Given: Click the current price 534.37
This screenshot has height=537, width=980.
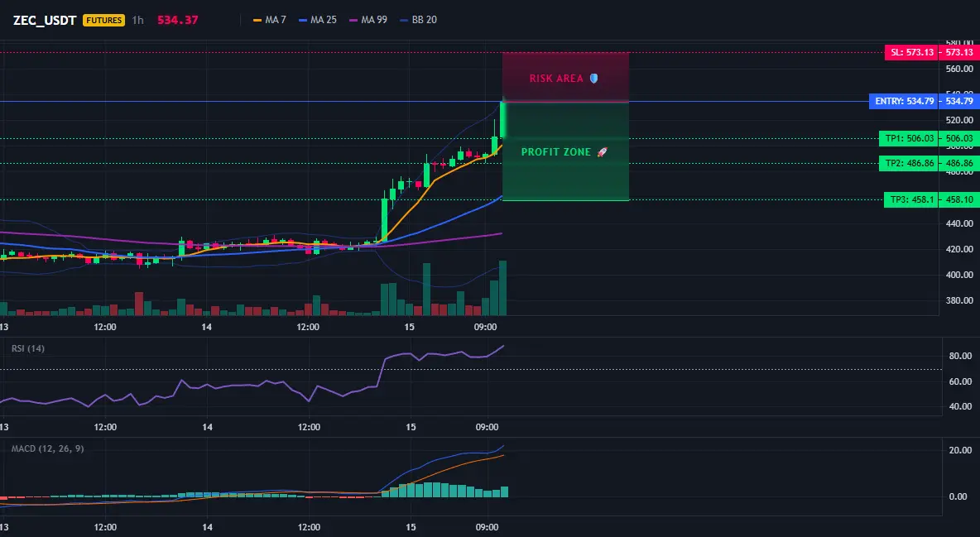Looking at the screenshot, I should tap(177, 20).
